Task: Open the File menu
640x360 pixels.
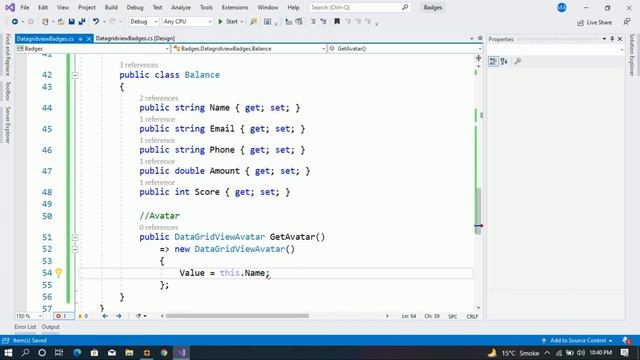Action: point(24,7)
